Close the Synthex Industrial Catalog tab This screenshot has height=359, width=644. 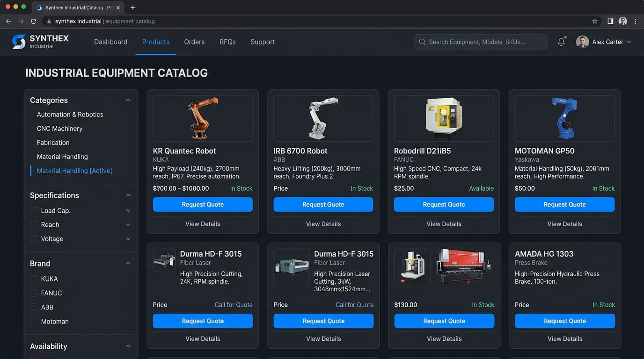click(x=118, y=7)
